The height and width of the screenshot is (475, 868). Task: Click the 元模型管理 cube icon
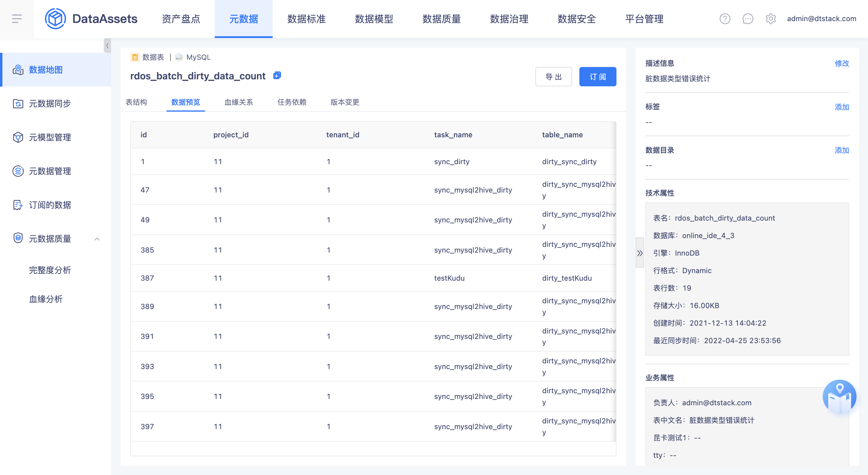[18, 137]
